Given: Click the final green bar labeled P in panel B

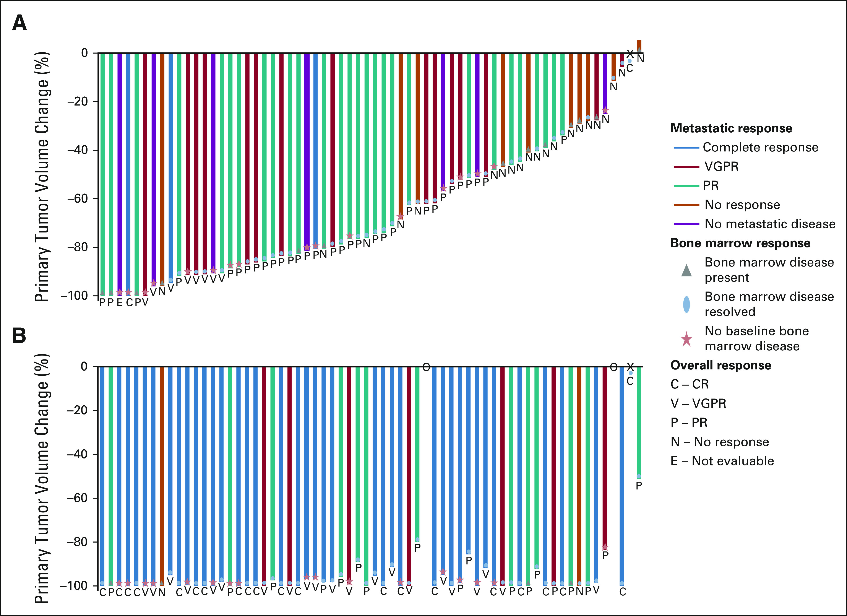Looking at the screenshot, I should coord(639,423).
